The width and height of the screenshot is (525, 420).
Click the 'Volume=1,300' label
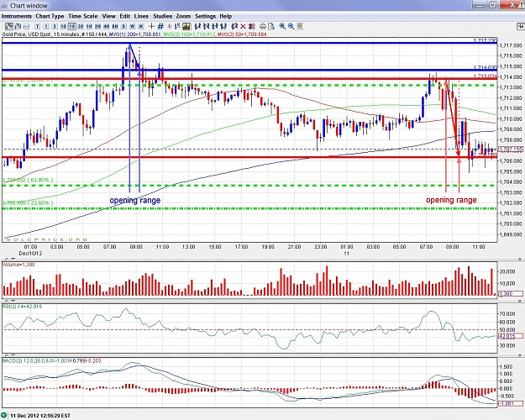point(18,265)
